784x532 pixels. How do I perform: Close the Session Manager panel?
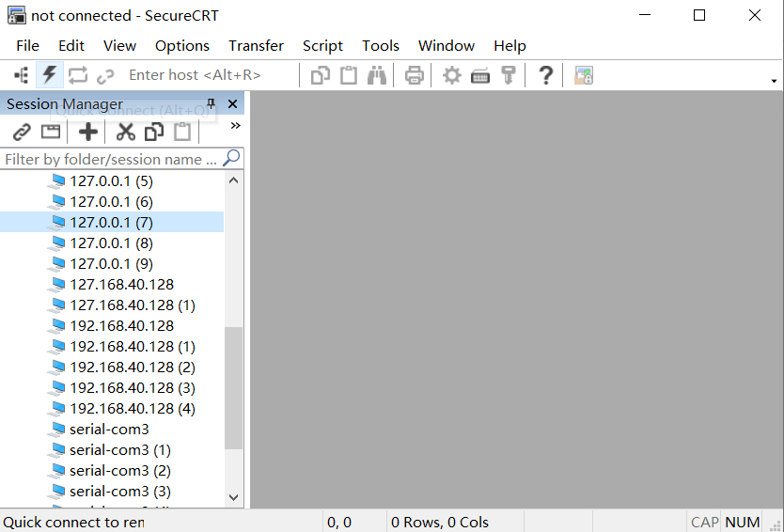coord(232,103)
